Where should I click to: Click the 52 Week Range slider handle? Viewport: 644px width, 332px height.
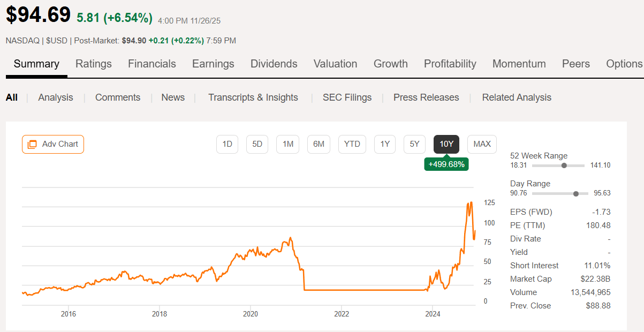[563, 165]
